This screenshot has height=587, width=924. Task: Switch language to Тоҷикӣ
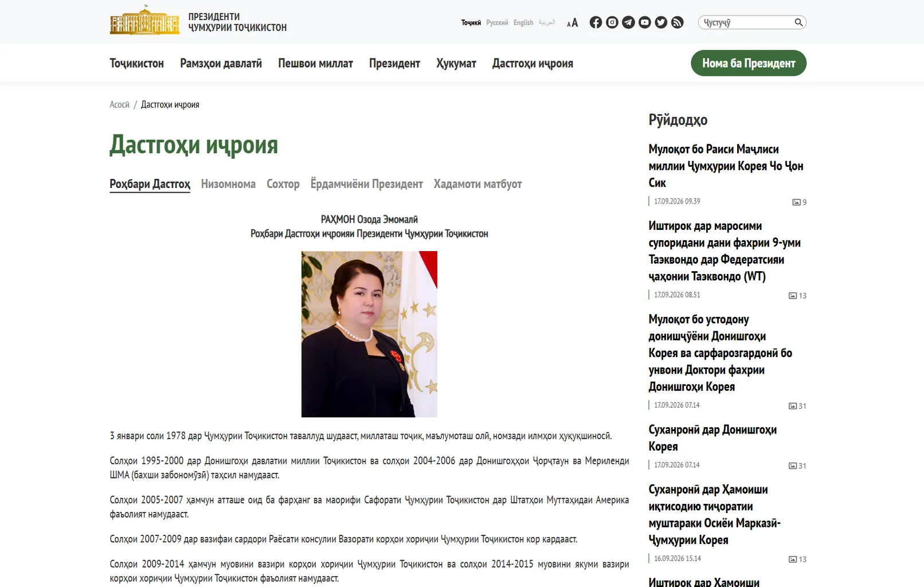click(x=471, y=23)
